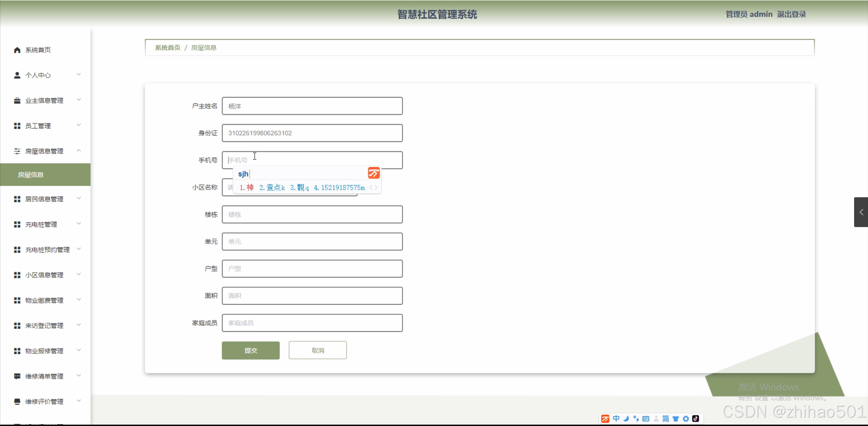Expand the right side panel arrow
868x426 pixels.
(x=861, y=212)
